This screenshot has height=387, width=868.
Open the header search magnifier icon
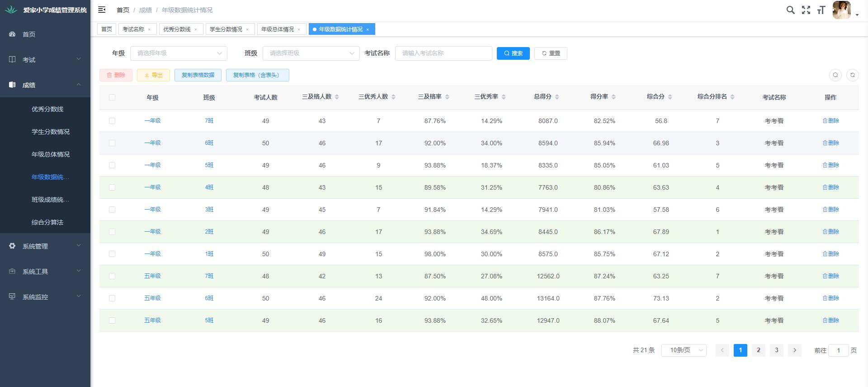790,10
